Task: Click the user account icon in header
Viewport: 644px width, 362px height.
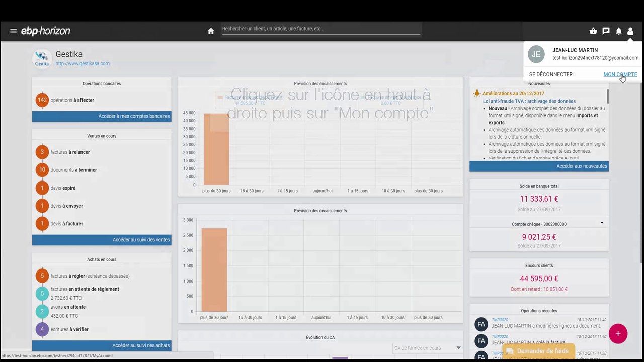Action: click(630, 31)
